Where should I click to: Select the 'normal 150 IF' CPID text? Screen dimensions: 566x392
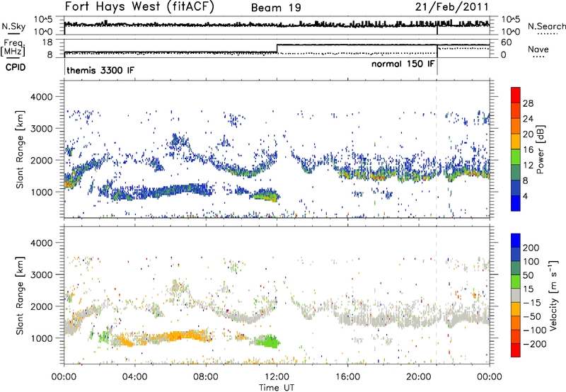pos(403,64)
